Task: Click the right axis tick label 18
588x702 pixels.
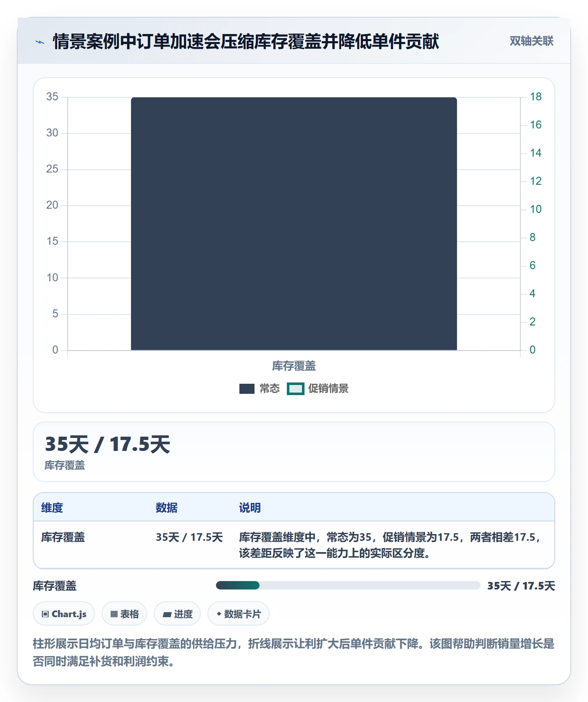Action: click(535, 97)
